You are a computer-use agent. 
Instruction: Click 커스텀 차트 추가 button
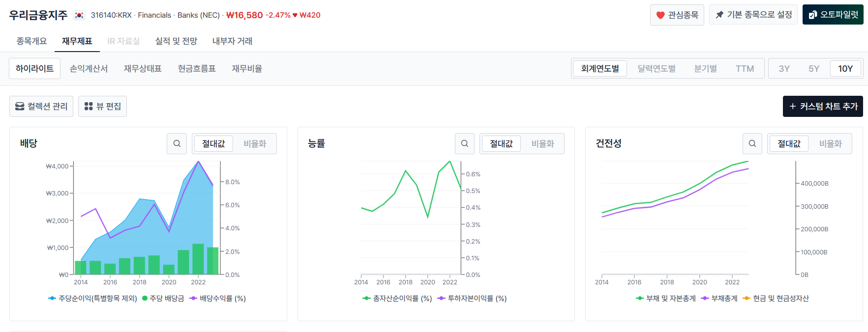[823, 106]
